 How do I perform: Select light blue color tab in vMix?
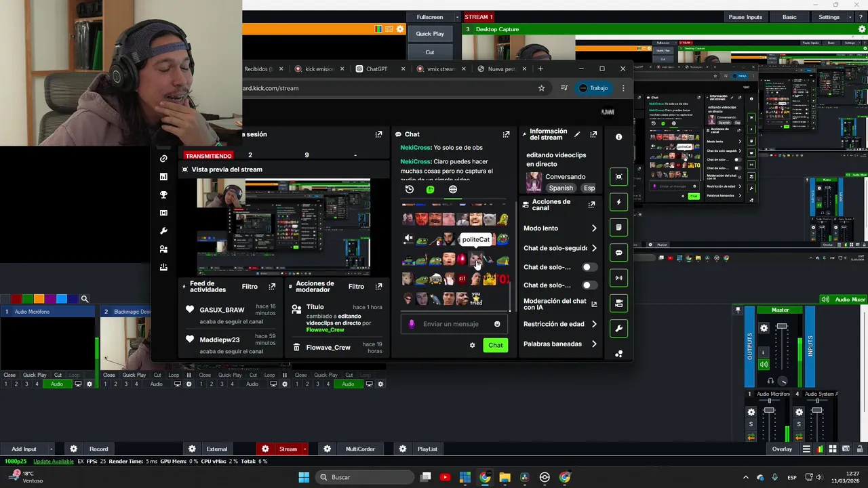[x=62, y=299]
